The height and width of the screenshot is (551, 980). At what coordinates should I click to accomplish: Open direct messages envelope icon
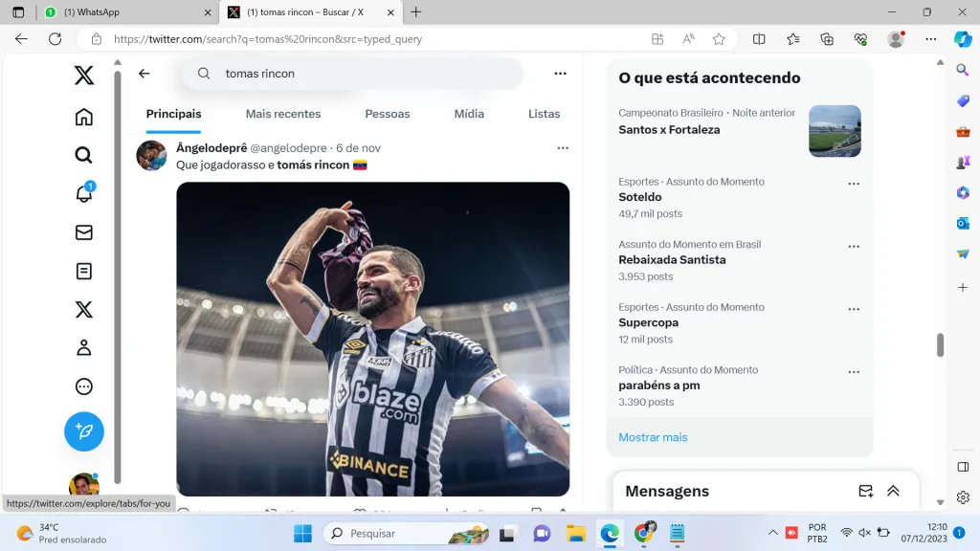coord(84,232)
